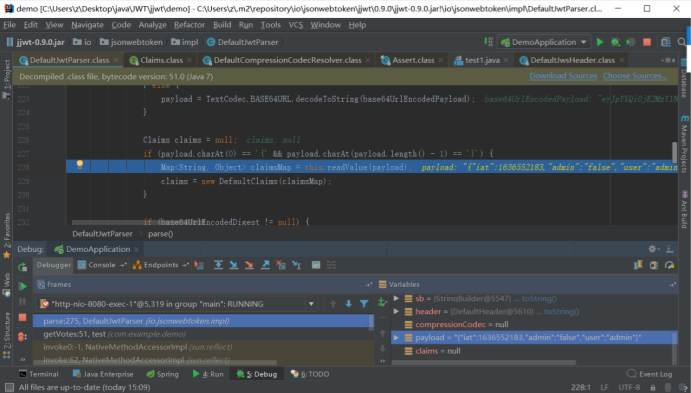Image resolution: width=691 pixels, height=393 pixels.
Task: Show execution point in the debugger toolbar
Action: (199, 265)
